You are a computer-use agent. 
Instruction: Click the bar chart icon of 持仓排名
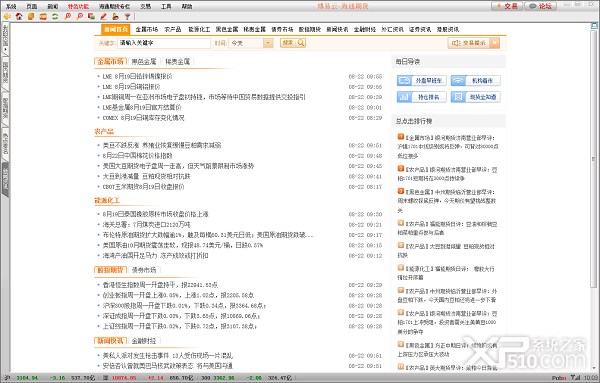[404, 97]
